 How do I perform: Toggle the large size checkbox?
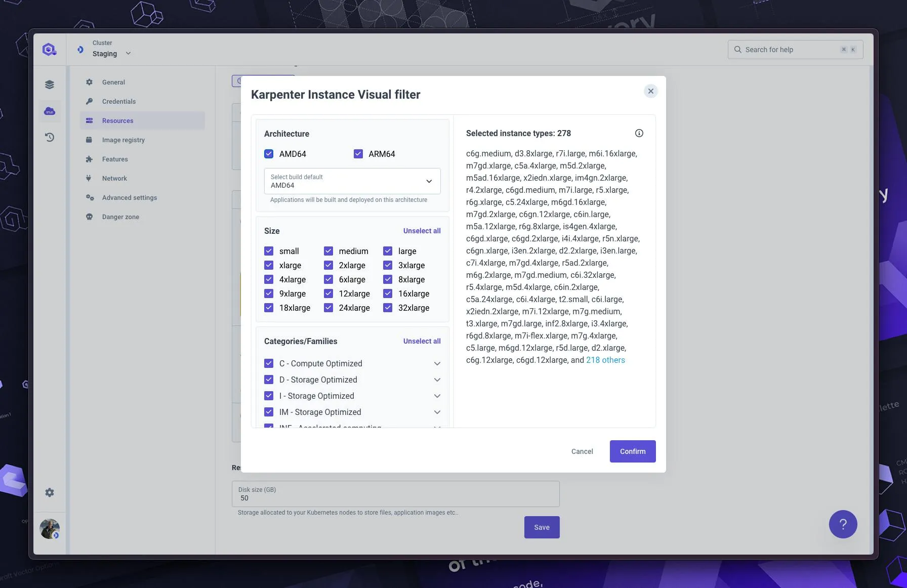click(x=388, y=251)
